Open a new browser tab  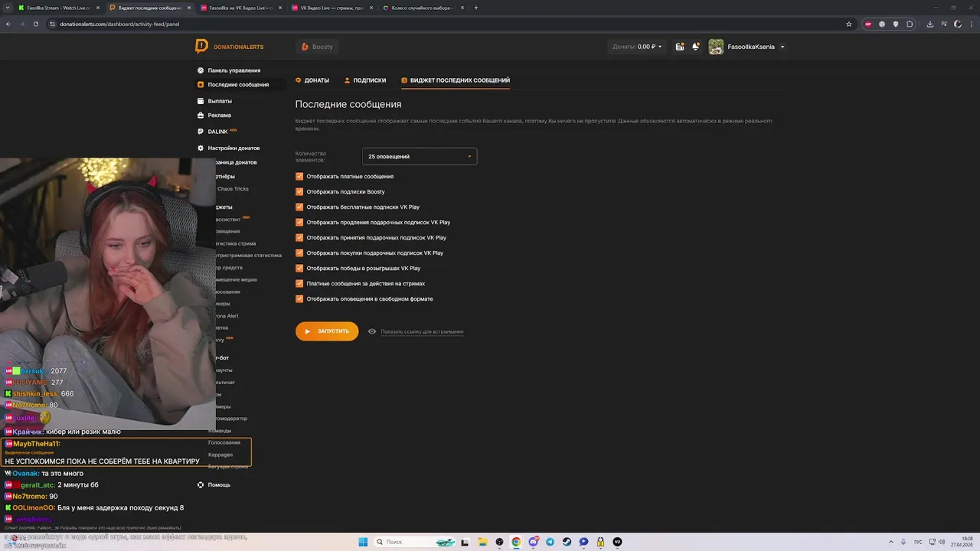(476, 8)
